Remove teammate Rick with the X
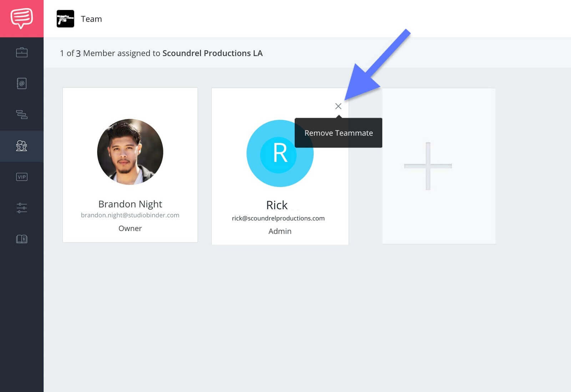The image size is (571, 392). pyautogui.click(x=338, y=106)
